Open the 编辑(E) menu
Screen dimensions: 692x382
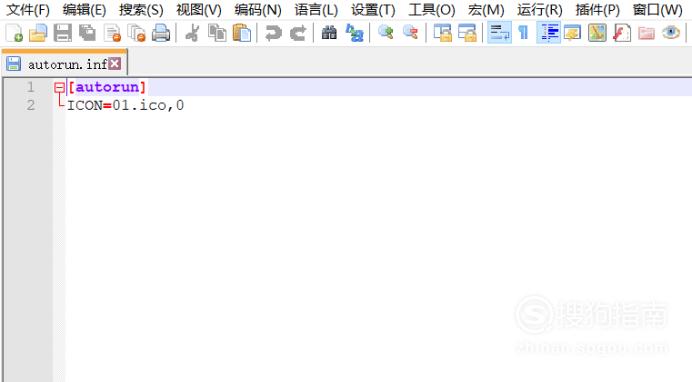point(84,10)
